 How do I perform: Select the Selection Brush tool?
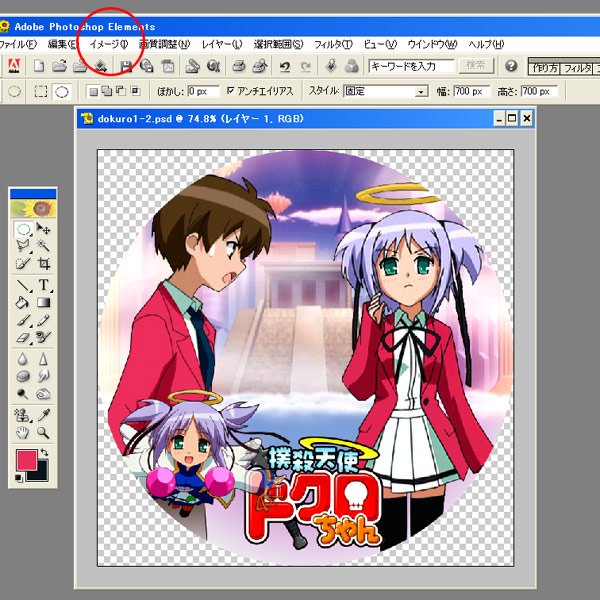tap(23, 263)
